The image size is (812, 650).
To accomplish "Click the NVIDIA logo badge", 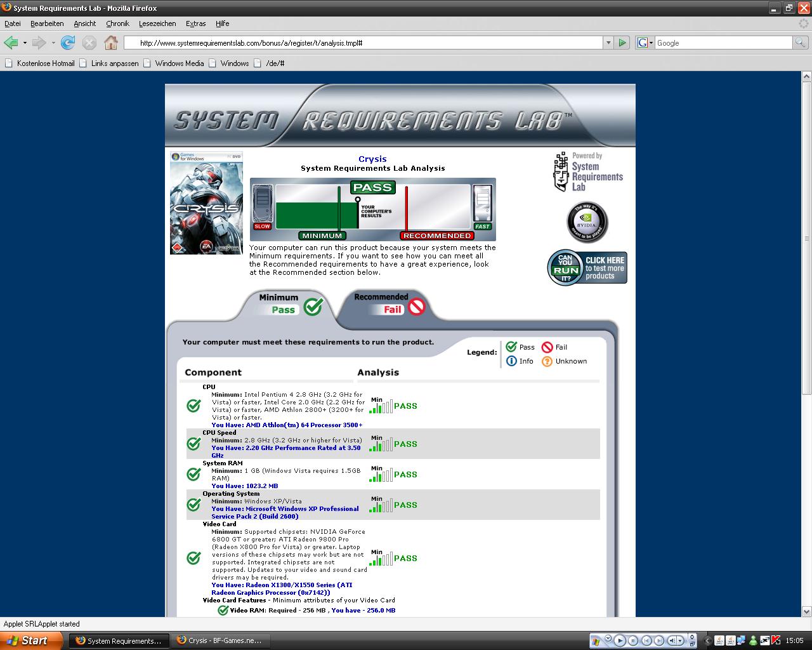I will [x=587, y=222].
